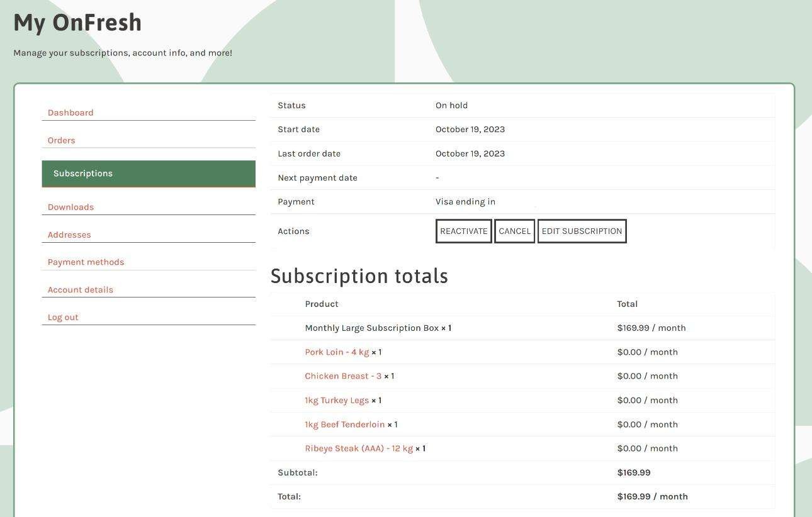Click the Beef Tenderloin row's $0.00 / month
This screenshot has height=517, width=812.
tap(648, 425)
